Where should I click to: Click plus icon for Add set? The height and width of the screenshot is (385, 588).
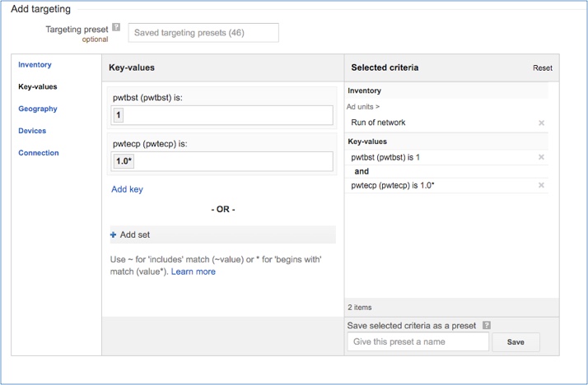pyautogui.click(x=114, y=234)
